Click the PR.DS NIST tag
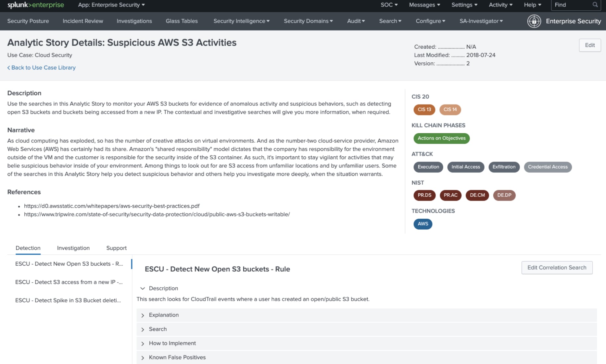This screenshot has width=606, height=364. [424, 195]
